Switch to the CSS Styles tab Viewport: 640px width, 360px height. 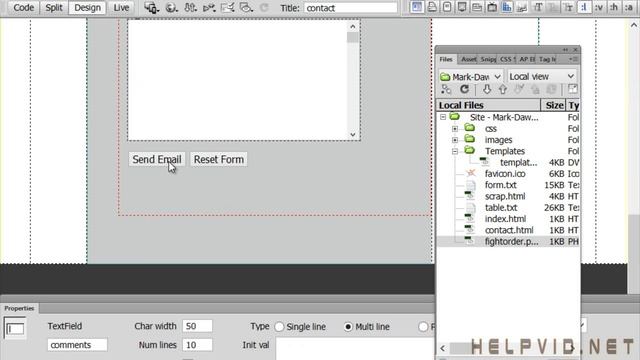507,59
